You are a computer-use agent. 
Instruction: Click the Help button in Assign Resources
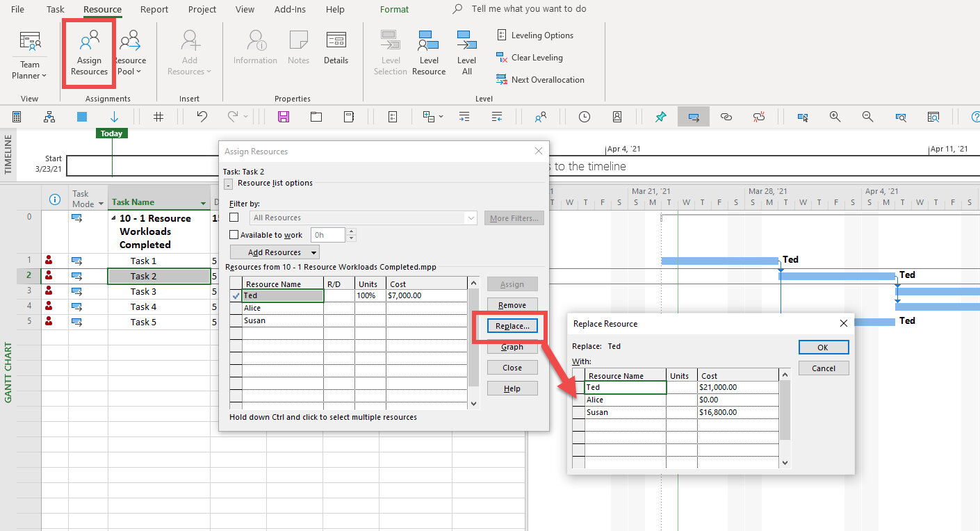[x=512, y=389]
